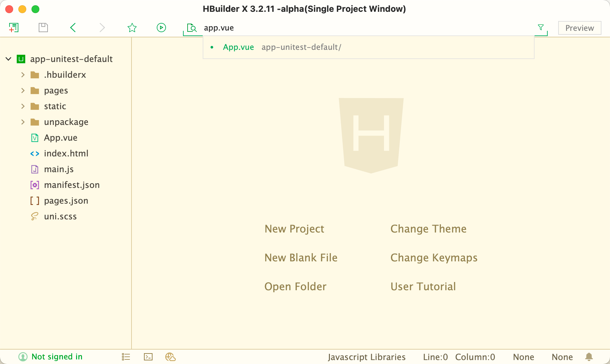Click the outline list icon in status bar

pyautogui.click(x=126, y=357)
